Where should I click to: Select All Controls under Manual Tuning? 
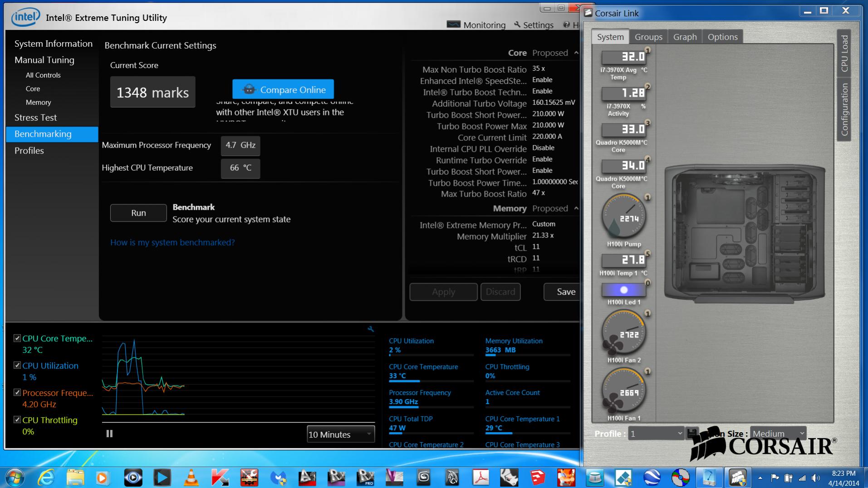tap(43, 75)
